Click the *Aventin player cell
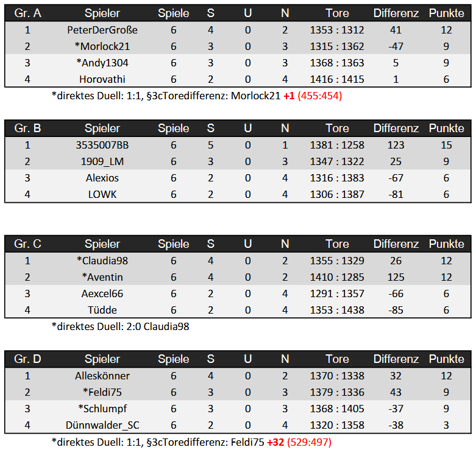This screenshot has width=476, height=450. tap(102, 277)
